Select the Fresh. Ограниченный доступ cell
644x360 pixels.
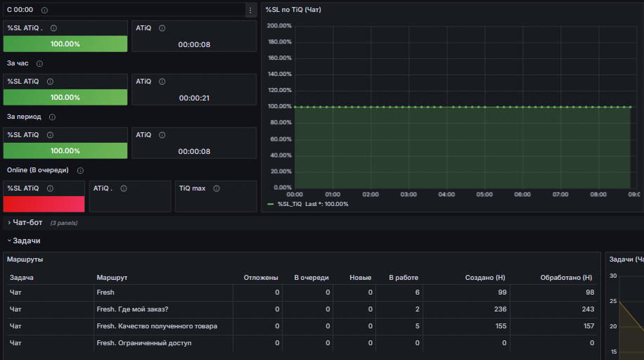pos(163,343)
